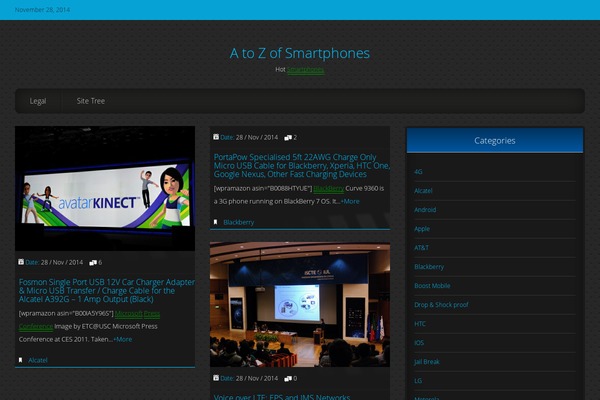
Task: Open the Fosmon Single Port USB Car Charger post
Action: click(x=107, y=291)
